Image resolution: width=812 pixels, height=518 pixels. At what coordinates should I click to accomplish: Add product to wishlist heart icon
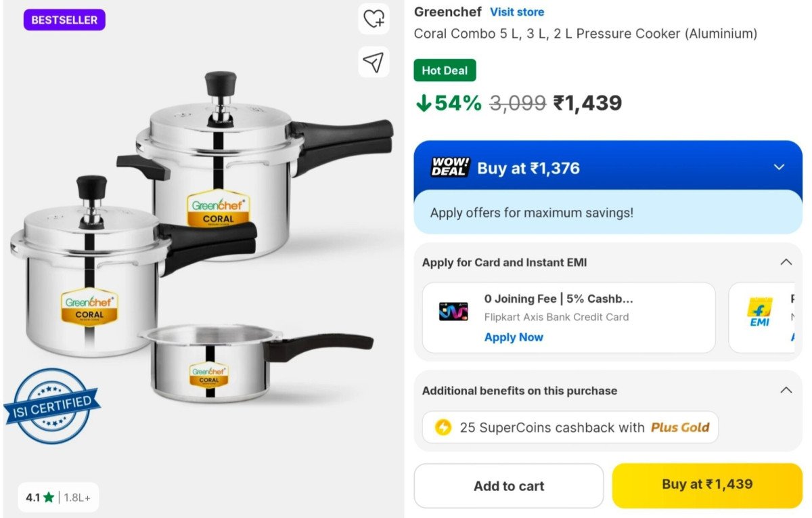pos(374,20)
